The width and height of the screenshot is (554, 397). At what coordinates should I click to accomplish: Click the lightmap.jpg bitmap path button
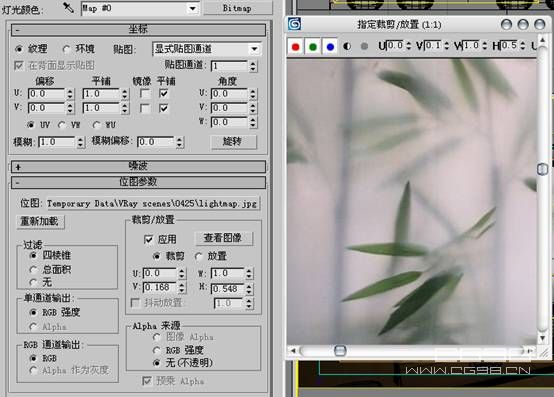click(x=154, y=203)
